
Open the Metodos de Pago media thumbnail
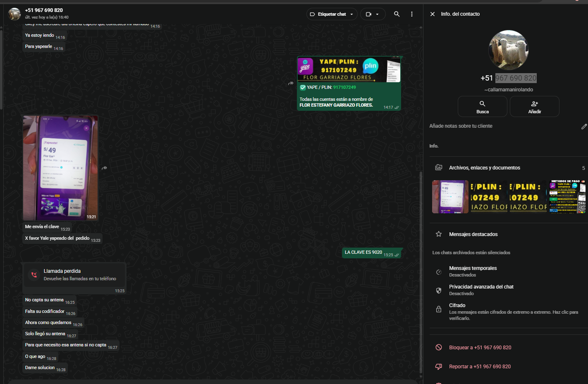coord(567,197)
